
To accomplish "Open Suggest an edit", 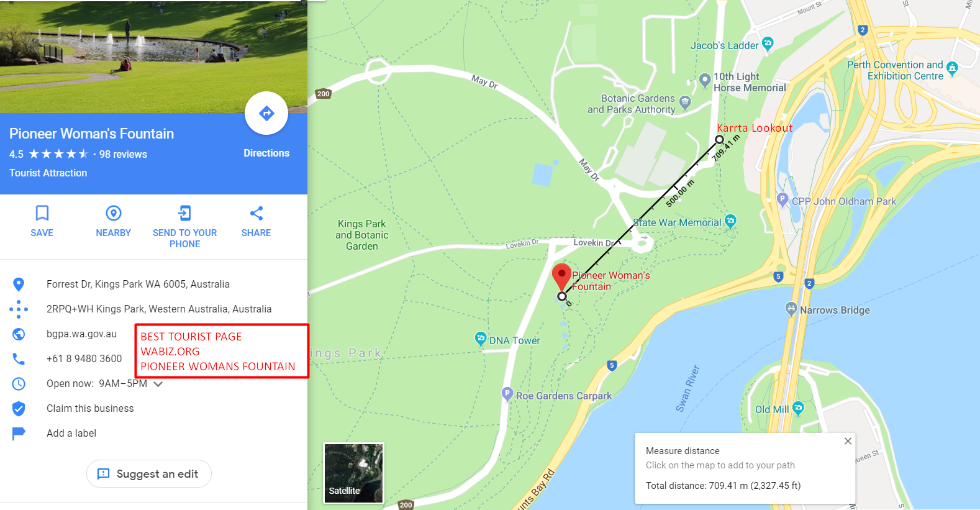I will [149, 474].
